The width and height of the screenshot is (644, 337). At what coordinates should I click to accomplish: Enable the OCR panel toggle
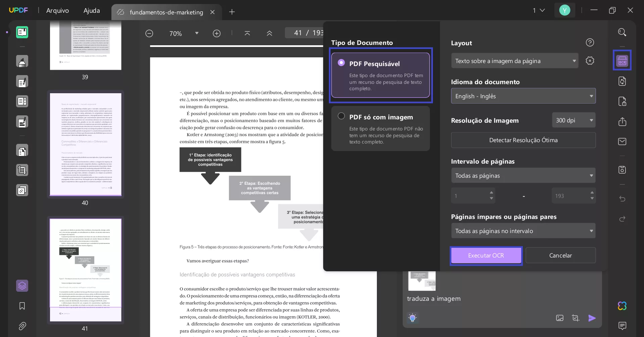point(622,60)
